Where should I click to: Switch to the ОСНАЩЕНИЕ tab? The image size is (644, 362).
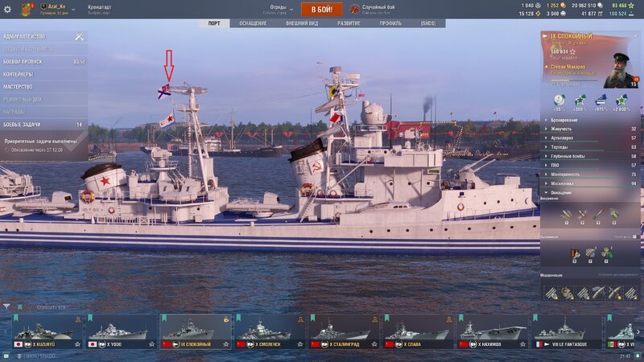(253, 23)
